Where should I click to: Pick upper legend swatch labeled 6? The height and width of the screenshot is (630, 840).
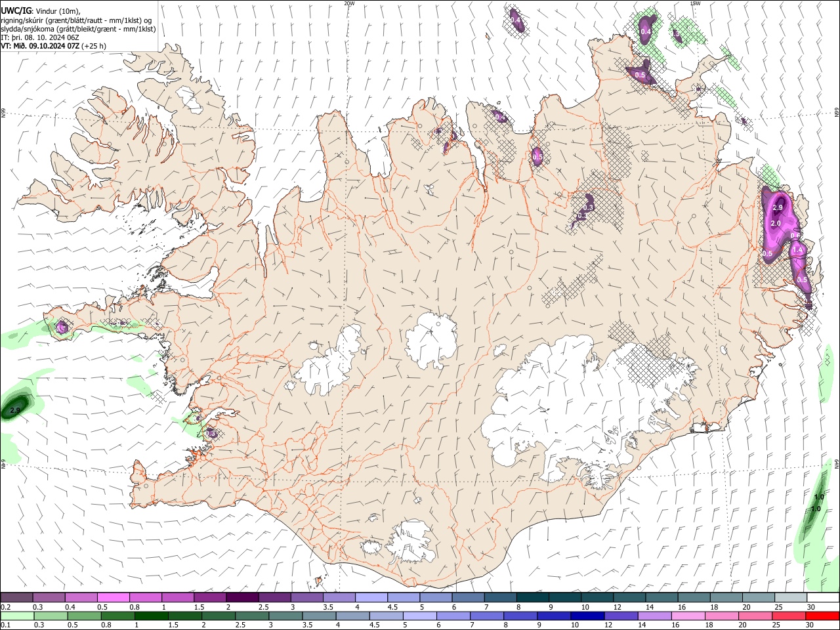click(x=468, y=597)
